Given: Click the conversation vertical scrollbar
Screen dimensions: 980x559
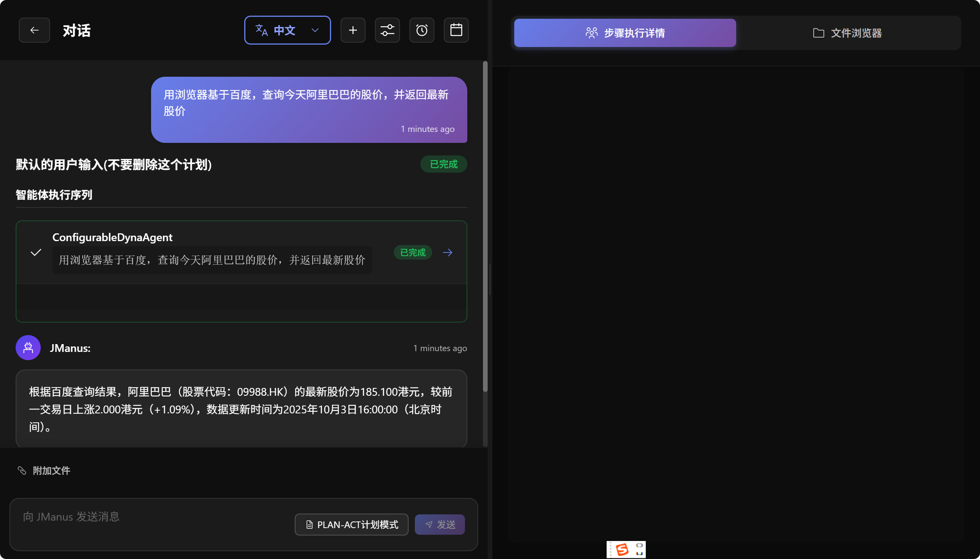Looking at the screenshot, I should pyautogui.click(x=485, y=227).
